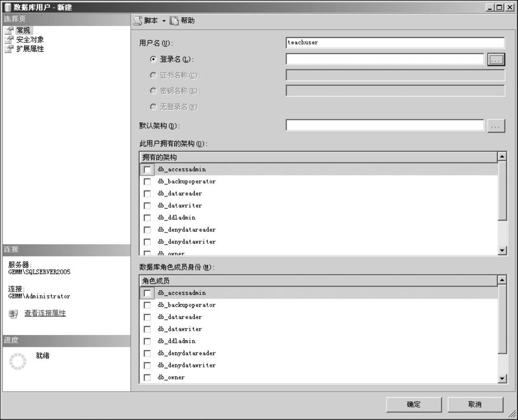This screenshot has width=518, height=420.
Task: Open the 安全对象 page
Action: (30, 40)
